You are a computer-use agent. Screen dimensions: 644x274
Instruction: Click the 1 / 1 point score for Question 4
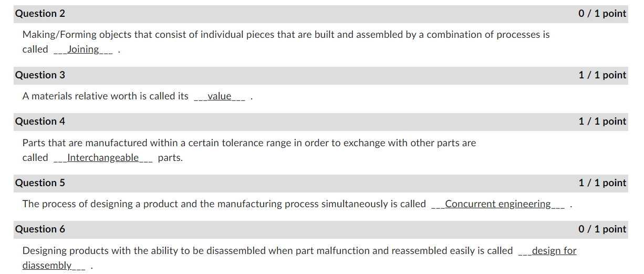pyautogui.click(x=603, y=121)
